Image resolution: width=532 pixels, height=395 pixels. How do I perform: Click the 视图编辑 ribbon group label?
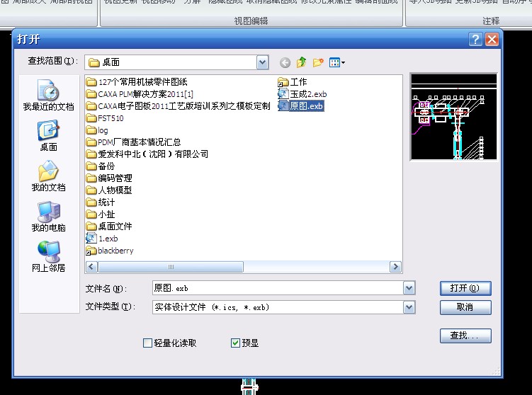[x=251, y=21]
